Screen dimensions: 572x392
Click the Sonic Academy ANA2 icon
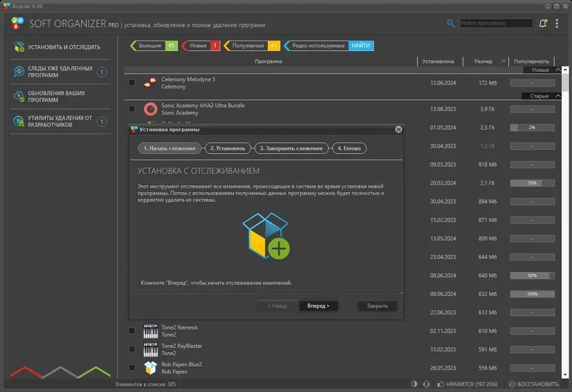(150, 109)
